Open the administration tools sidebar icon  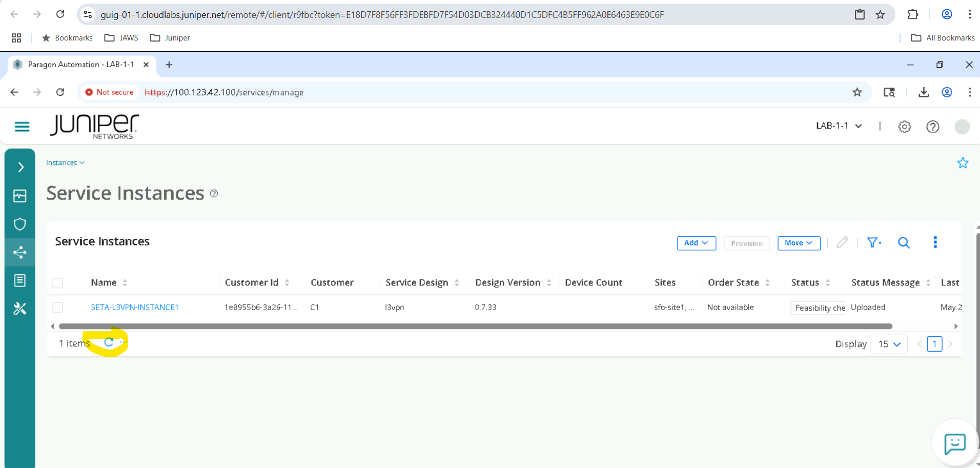pyautogui.click(x=19, y=308)
